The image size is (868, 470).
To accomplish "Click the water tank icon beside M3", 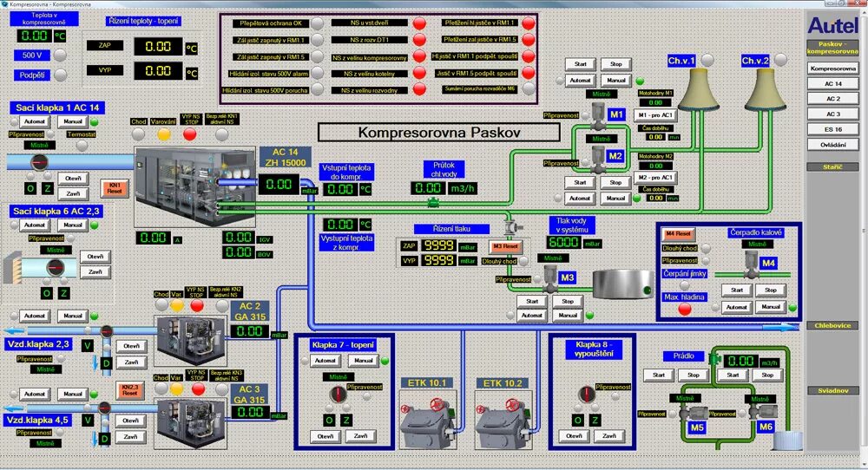I will (623, 284).
